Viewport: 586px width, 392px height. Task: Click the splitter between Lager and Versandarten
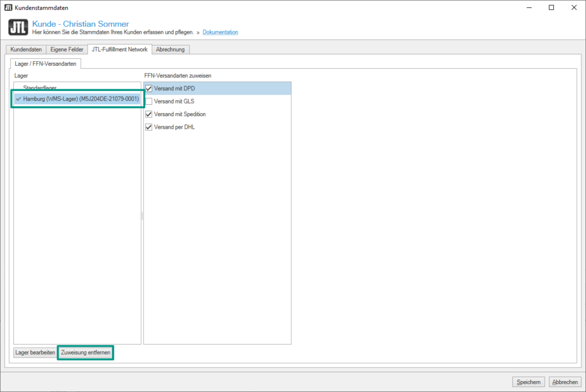142,216
